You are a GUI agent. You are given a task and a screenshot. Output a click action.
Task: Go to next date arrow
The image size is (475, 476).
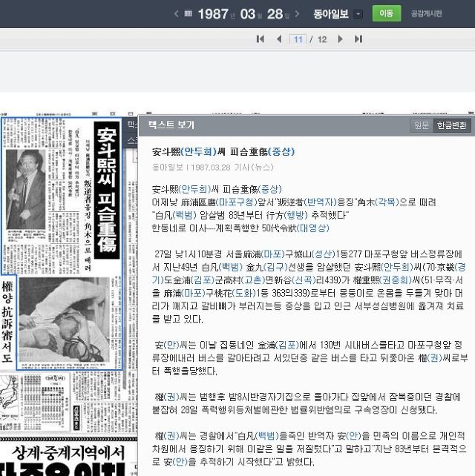pyautogui.click(x=297, y=14)
